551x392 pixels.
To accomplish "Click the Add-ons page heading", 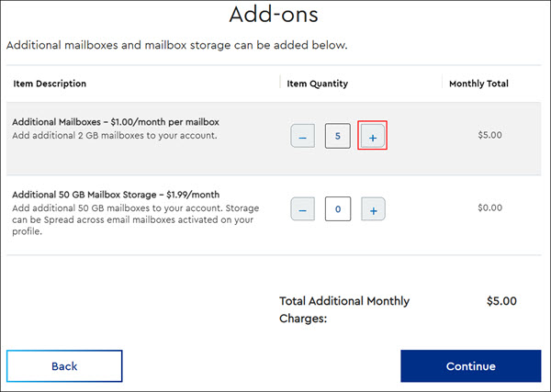I will tap(274, 15).
